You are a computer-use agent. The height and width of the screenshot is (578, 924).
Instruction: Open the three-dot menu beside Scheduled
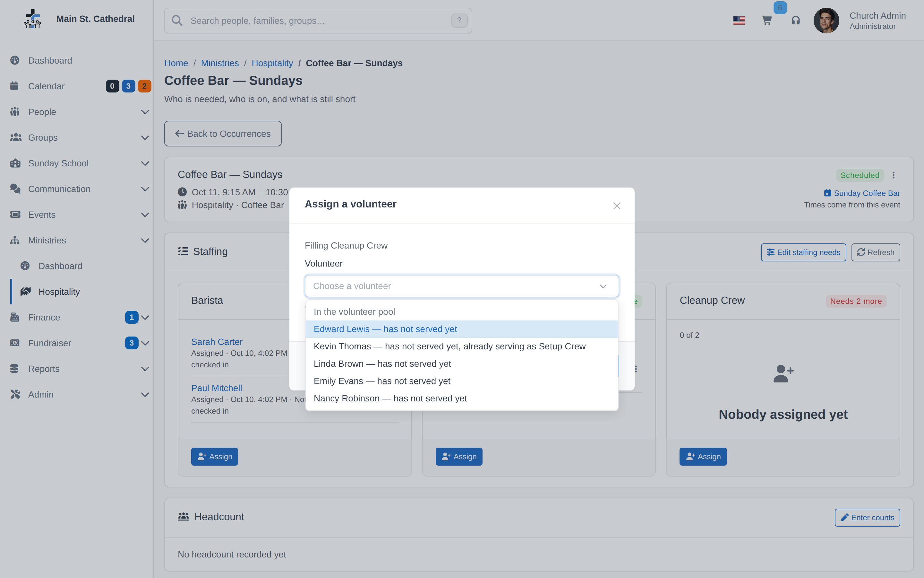(894, 175)
